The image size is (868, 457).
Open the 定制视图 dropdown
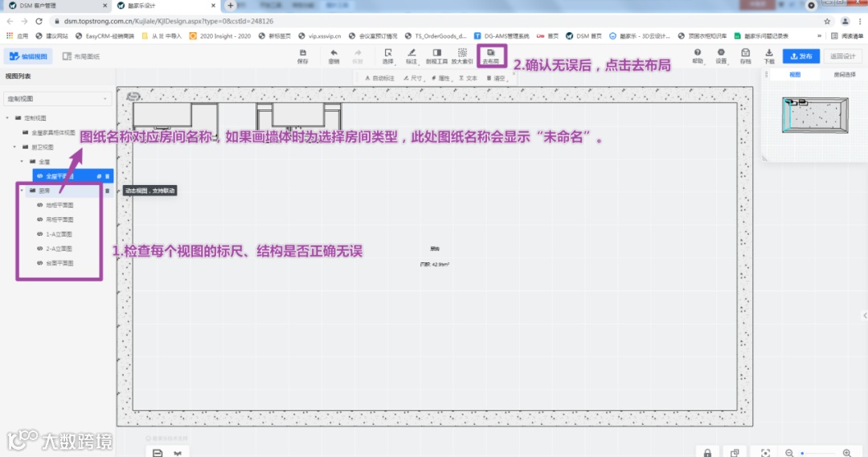[58, 99]
